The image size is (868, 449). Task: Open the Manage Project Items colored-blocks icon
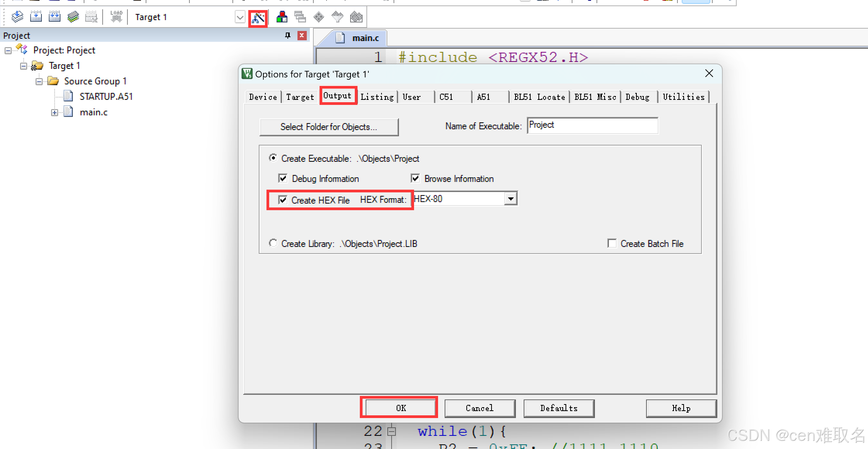(282, 17)
